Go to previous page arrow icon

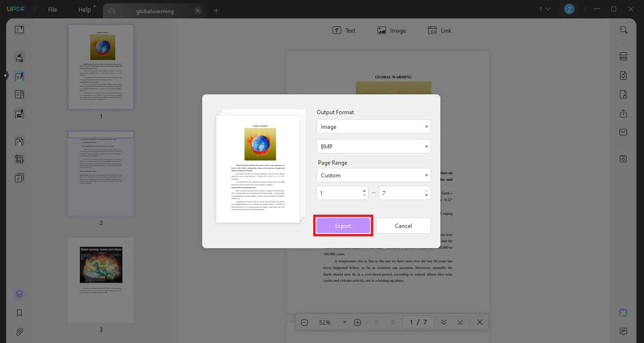pyautogui.click(x=393, y=322)
